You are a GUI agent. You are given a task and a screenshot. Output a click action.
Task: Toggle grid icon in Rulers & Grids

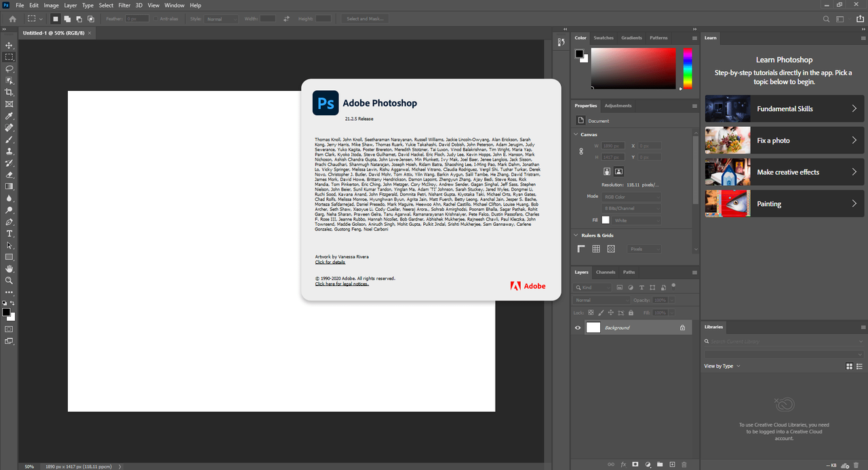coord(596,249)
